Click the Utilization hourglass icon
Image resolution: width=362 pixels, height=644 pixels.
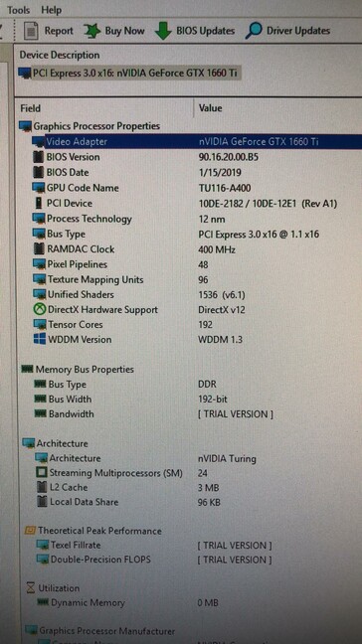coord(31,588)
